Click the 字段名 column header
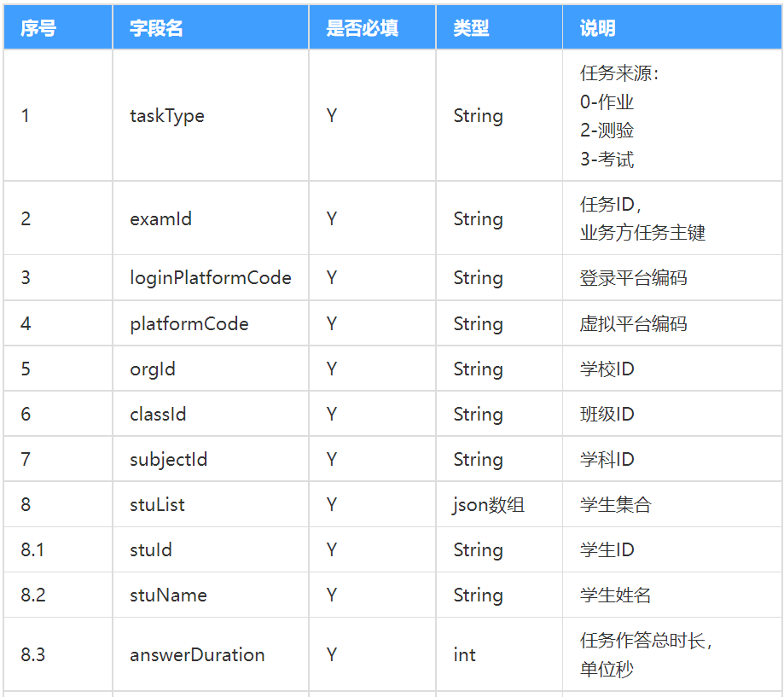The image size is (784, 697). (x=211, y=28)
